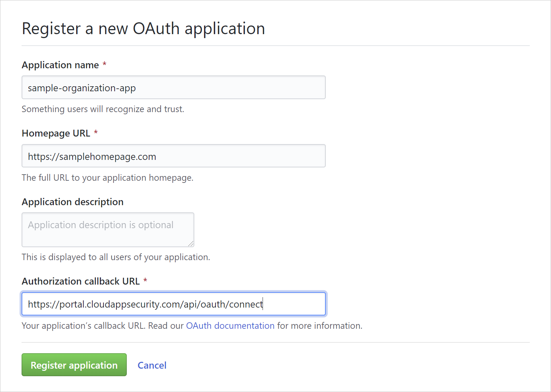The width and height of the screenshot is (551, 392).
Task: Click the Register a new OAuth application heading
Action: [x=143, y=28]
